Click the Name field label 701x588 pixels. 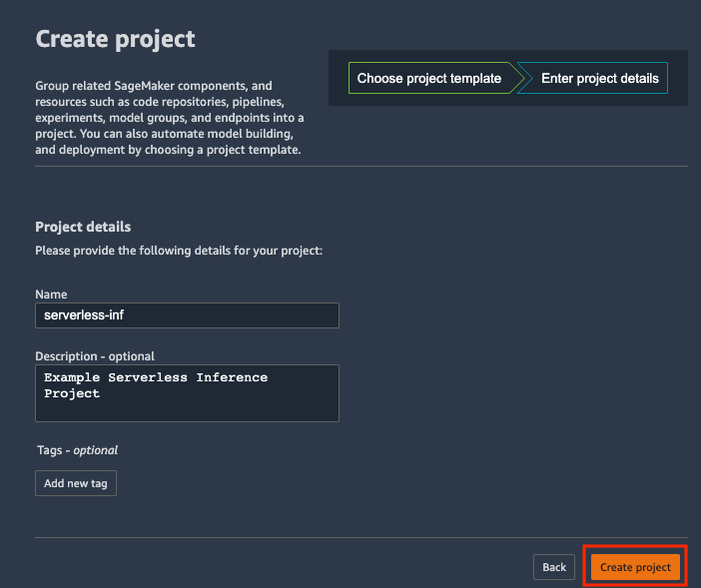51,294
